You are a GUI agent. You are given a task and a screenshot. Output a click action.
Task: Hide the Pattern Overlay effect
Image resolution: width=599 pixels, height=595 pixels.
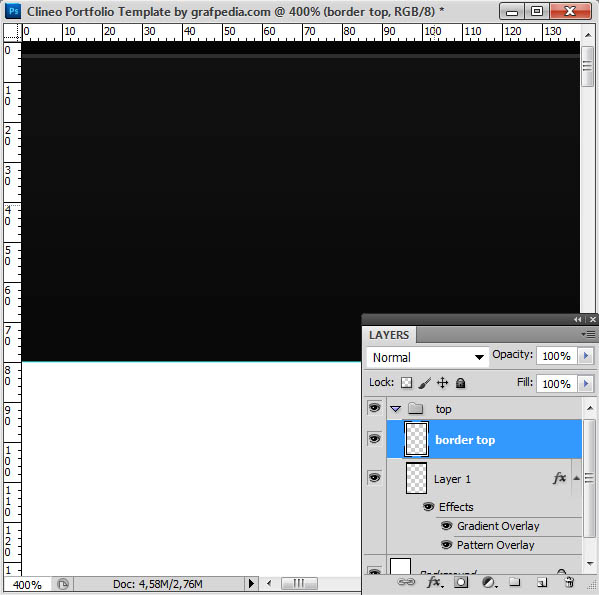[447, 545]
